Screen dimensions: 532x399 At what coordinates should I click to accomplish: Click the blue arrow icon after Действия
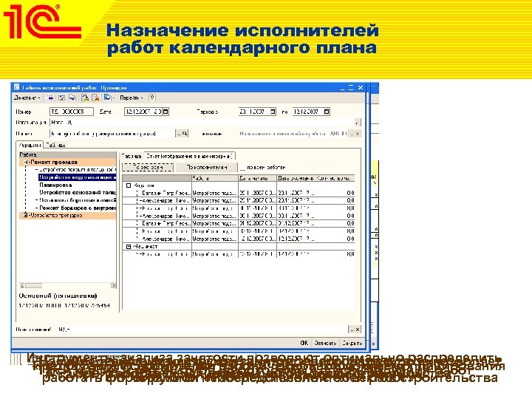[x=50, y=98]
